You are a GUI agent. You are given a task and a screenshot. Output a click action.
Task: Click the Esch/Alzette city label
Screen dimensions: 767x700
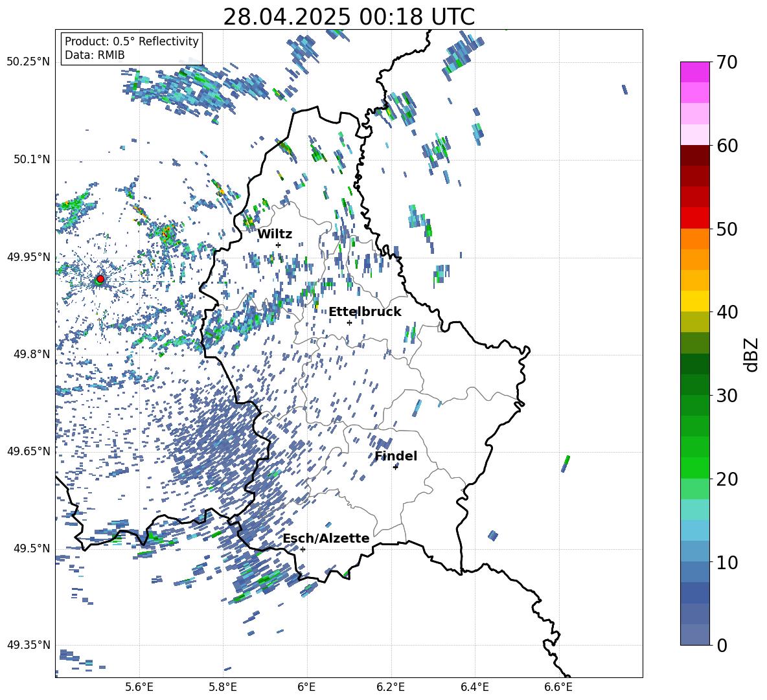point(326,538)
